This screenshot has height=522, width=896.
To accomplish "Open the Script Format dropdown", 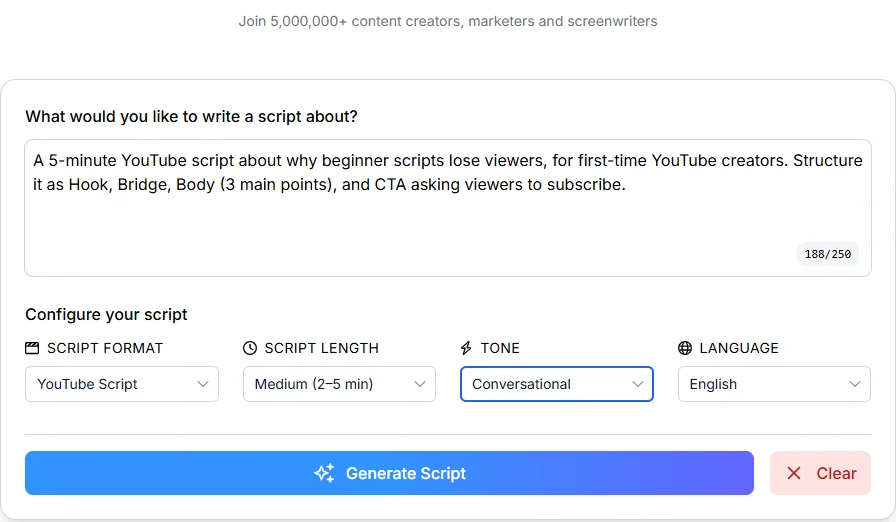I will pyautogui.click(x=122, y=384).
